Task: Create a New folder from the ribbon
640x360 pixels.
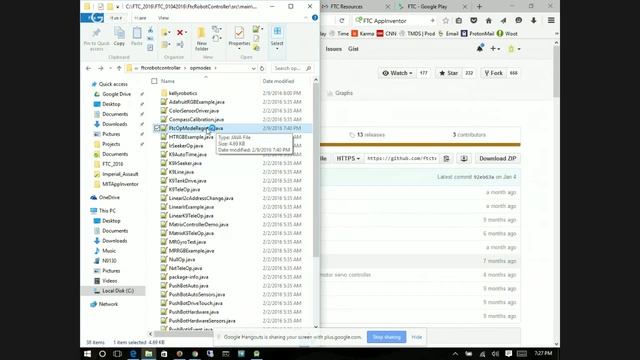Action: click(202, 39)
